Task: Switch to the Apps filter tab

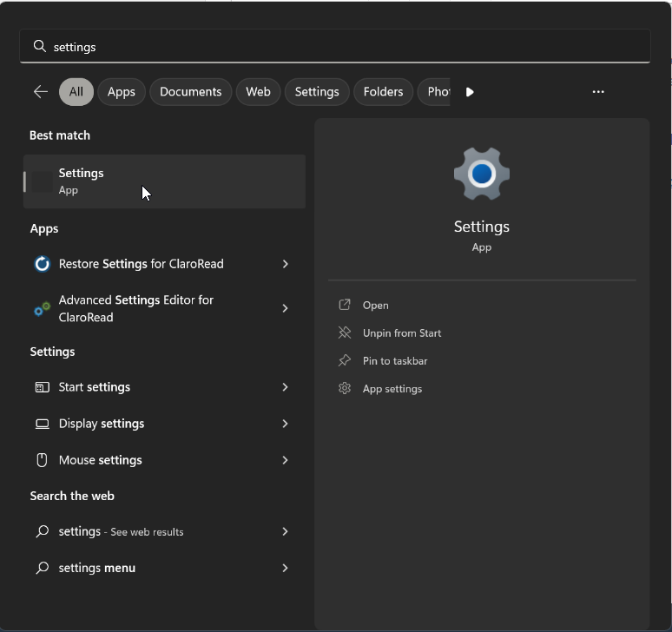Action: point(122,92)
